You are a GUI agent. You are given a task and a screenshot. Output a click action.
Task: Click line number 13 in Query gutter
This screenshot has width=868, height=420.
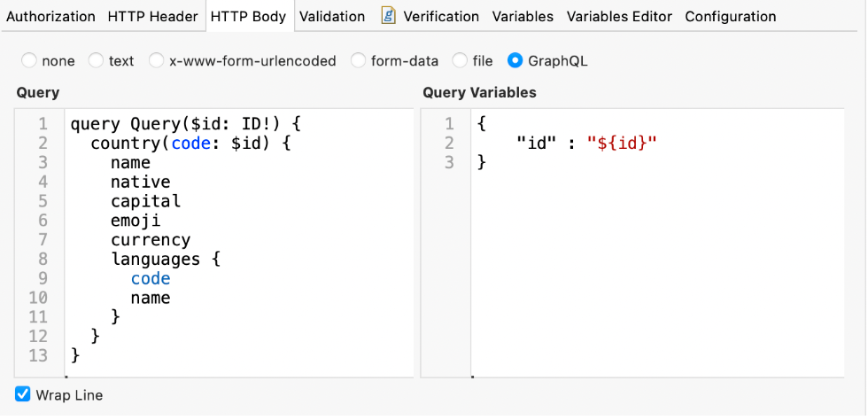pyautogui.click(x=37, y=355)
